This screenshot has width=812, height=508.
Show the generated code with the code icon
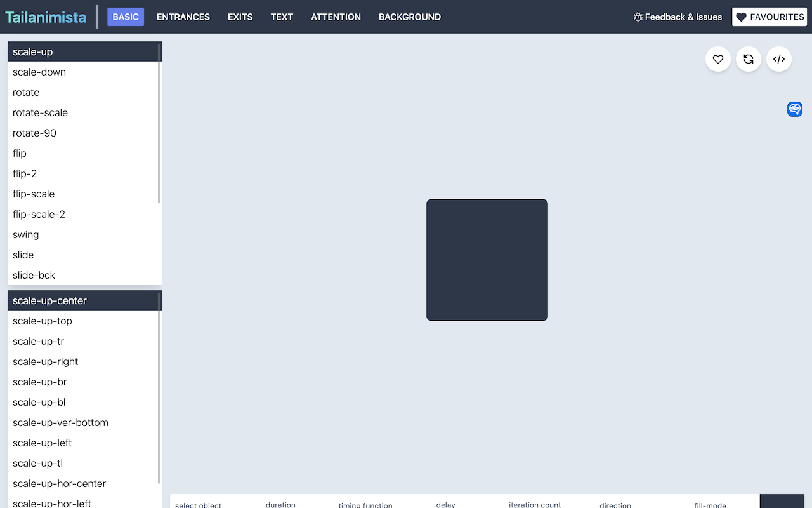(x=779, y=59)
